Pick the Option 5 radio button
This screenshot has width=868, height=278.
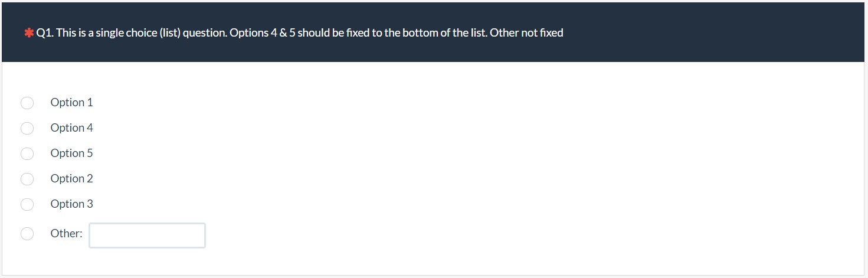tap(27, 154)
